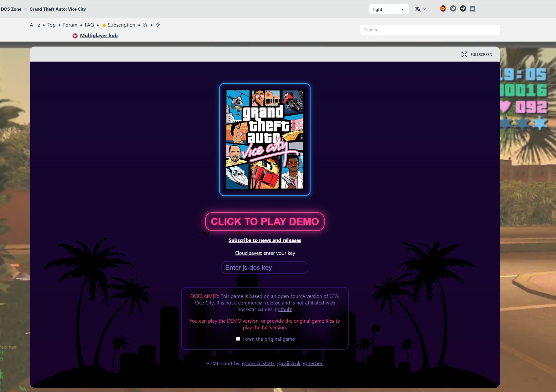This screenshot has width=556, height=392.
Task: Open DOS Zone's Twitter page
Action: 453,9
